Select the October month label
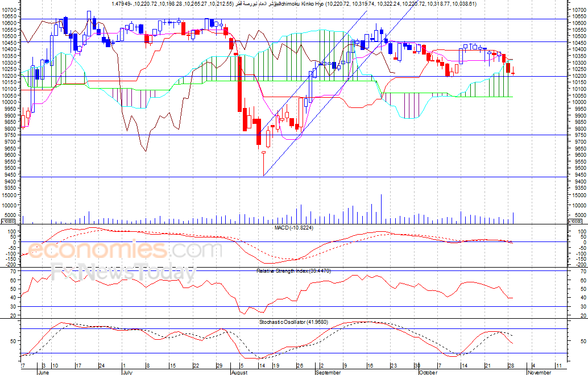 pos(428,372)
